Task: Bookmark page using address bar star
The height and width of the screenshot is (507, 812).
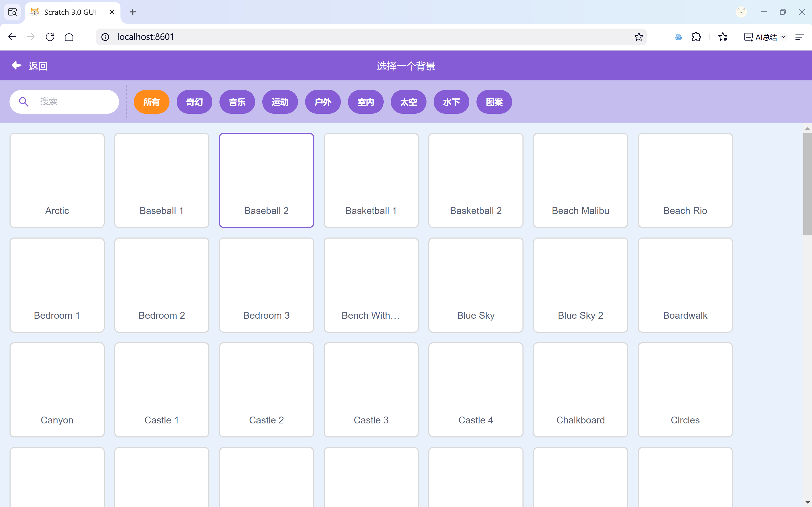Action: pos(638,37)
